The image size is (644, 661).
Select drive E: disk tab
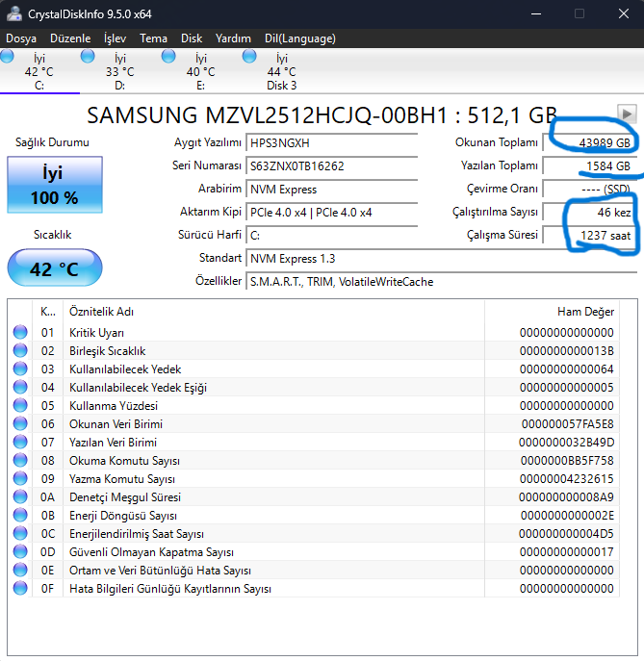[x=201, y=71]
